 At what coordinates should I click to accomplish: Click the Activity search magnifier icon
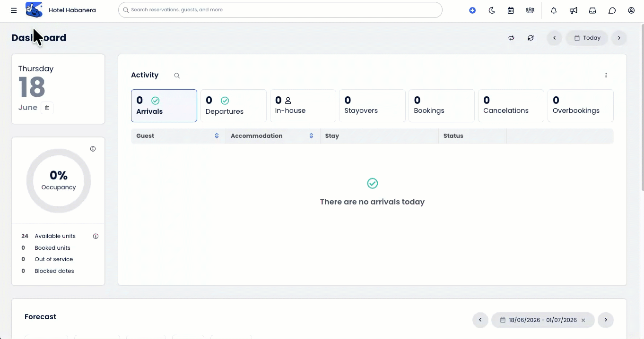(x=177, y=76)
